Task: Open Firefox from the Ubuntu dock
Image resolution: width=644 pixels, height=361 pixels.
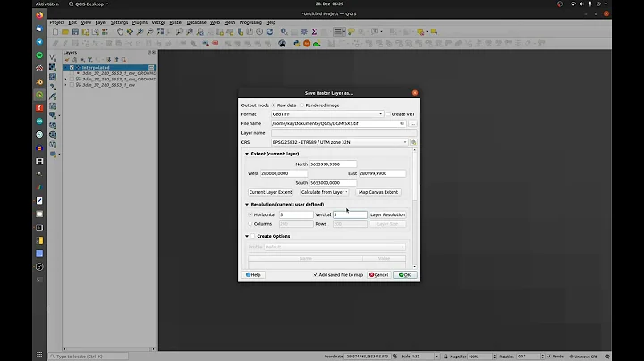Action: pyautogui.click(x=39, y=15)
